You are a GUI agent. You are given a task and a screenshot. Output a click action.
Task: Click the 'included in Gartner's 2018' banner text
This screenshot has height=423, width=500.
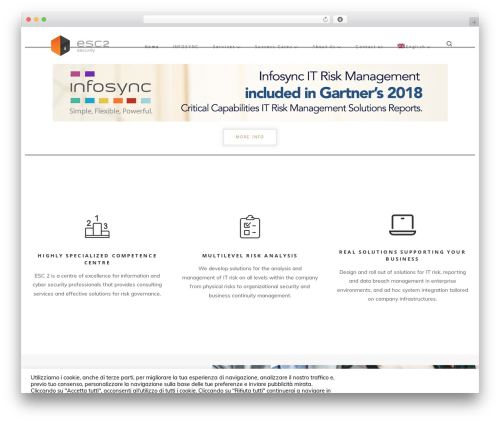(334, 93)
